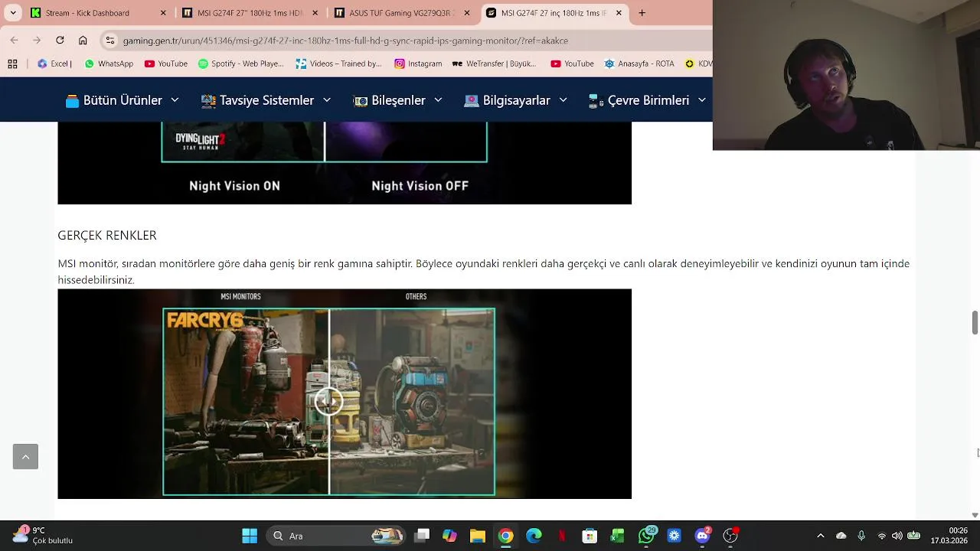Open Netflix from the taskbar

pyautogui.click(x=562, y=536)
